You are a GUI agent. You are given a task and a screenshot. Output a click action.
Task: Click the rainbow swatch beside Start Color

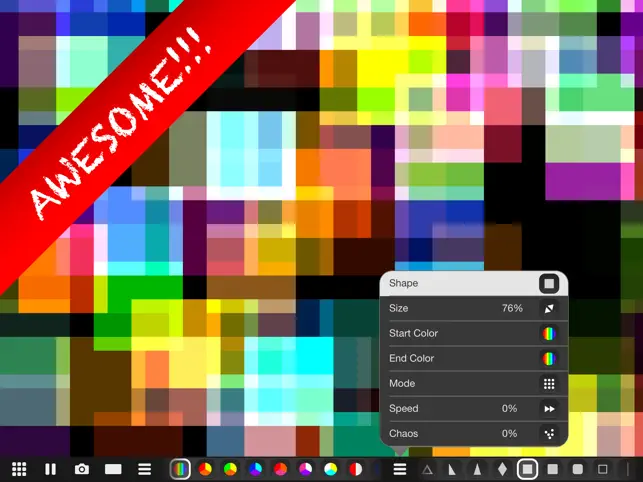[x=549, y=334]
